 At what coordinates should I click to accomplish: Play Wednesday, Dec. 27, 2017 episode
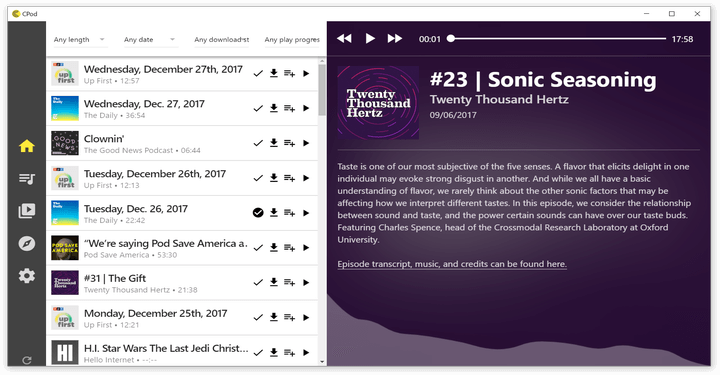tap(306, 108)
